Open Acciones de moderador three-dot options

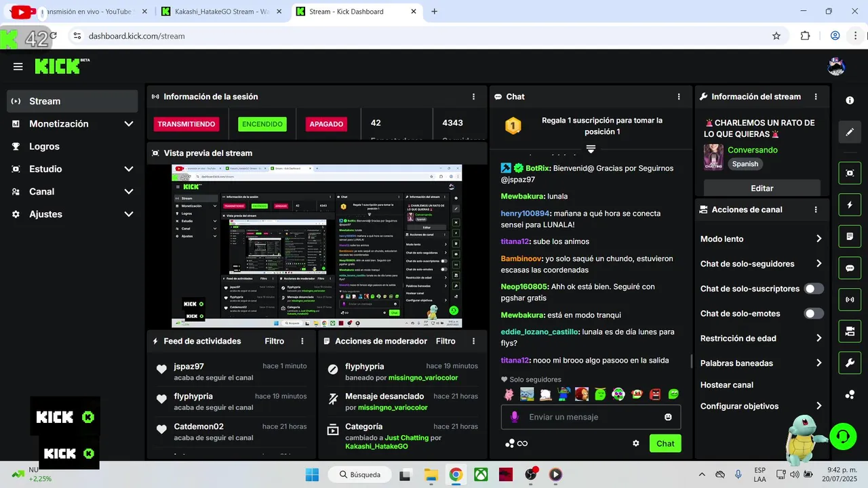pyautogui.click(x=474, y=342)
